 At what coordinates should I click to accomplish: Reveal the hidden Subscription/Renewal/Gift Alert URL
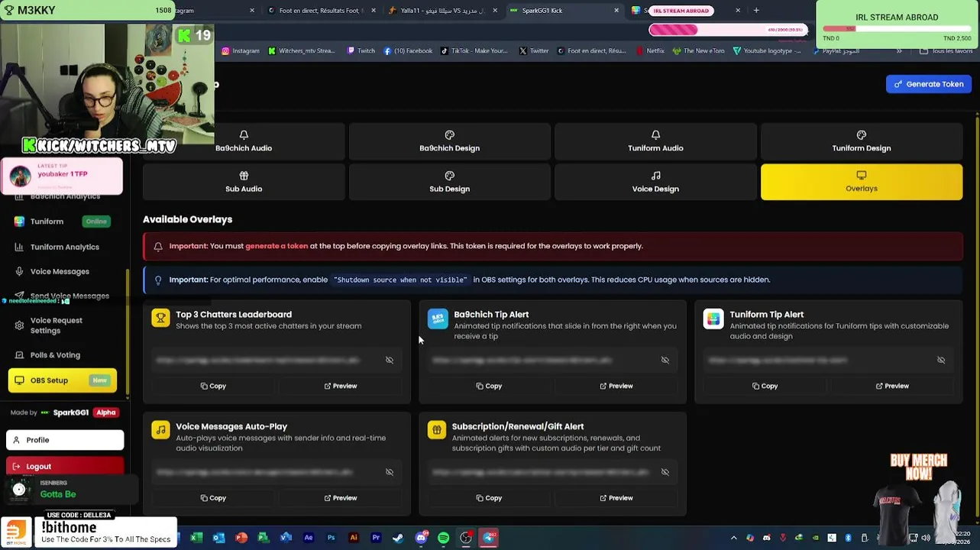coord(665,472)
